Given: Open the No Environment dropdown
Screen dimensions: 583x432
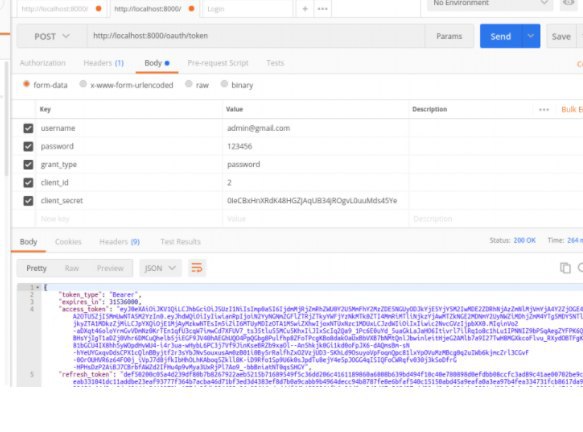Looking at the screenshot, I should (490, 3).
